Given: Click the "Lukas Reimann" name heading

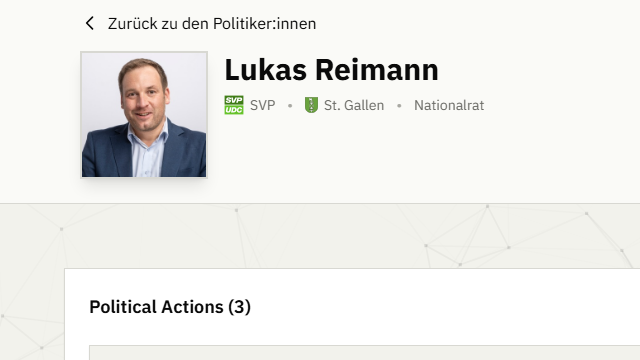Looking at the screenshot, I should (331, 70).
